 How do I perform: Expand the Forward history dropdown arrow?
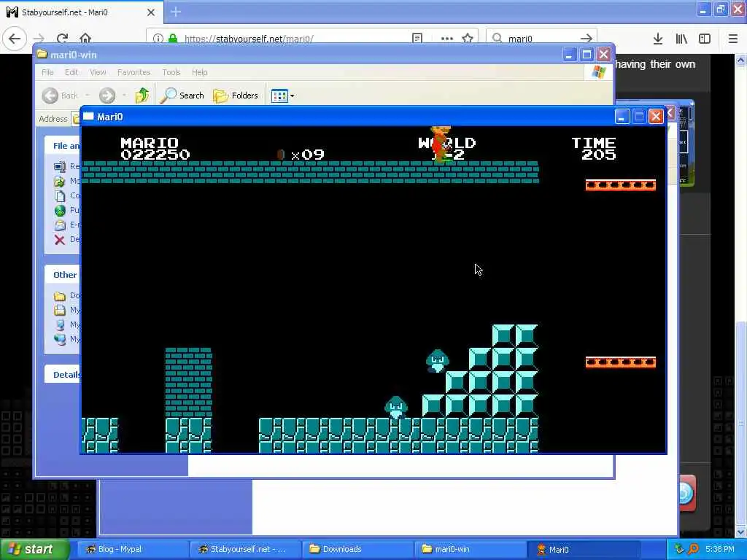click(x=124, y=96)
